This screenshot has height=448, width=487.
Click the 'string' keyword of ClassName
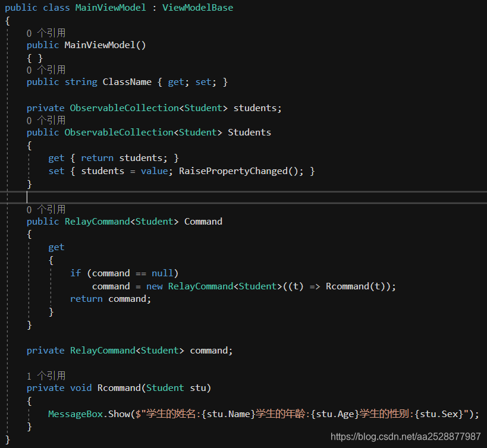tap(81, 82)
